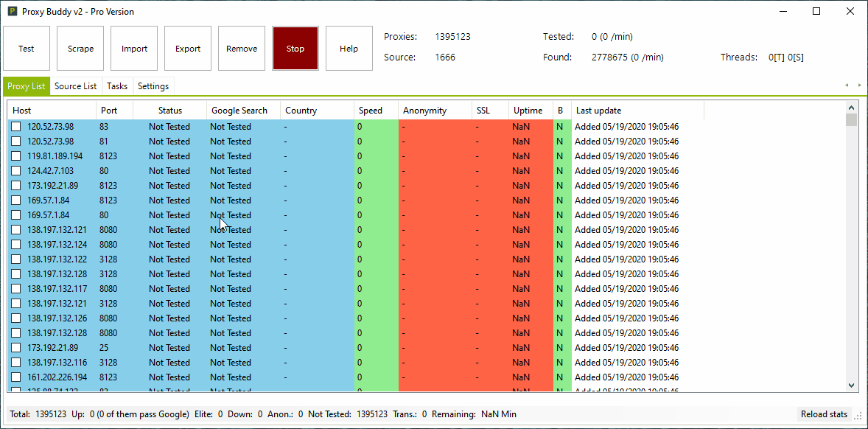
Task: Remove selected proxies
Action: (x=242, y=48)
